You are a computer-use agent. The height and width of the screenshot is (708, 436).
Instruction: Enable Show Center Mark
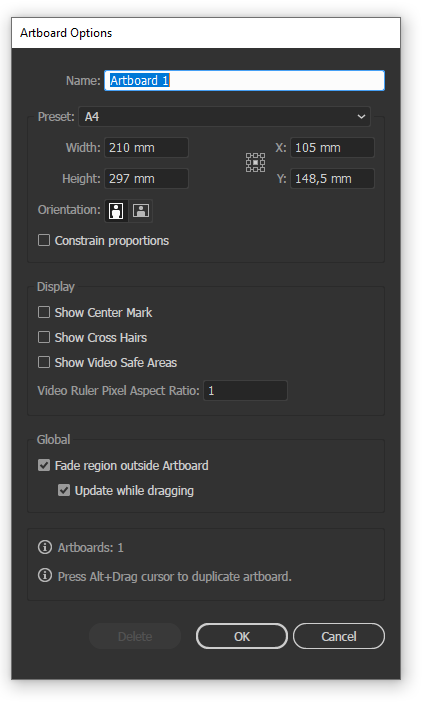(44, 312)
